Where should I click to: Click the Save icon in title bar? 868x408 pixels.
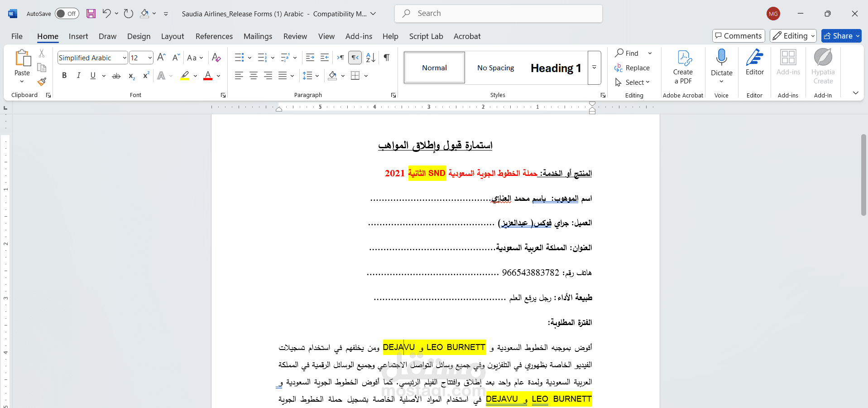pos(91,14)
